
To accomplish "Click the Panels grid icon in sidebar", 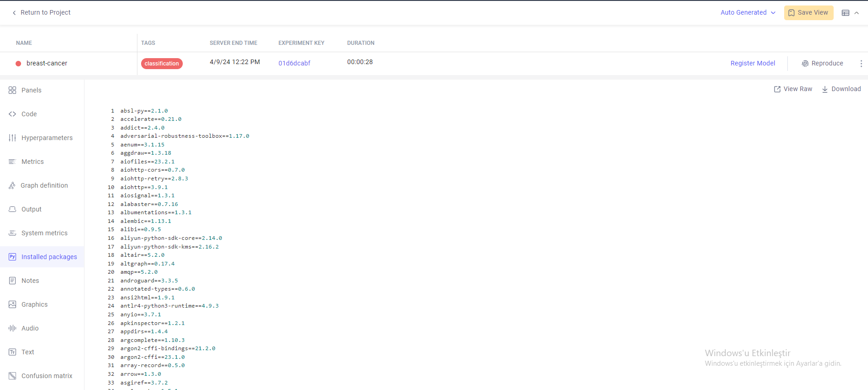I will (x=12, y=90).
